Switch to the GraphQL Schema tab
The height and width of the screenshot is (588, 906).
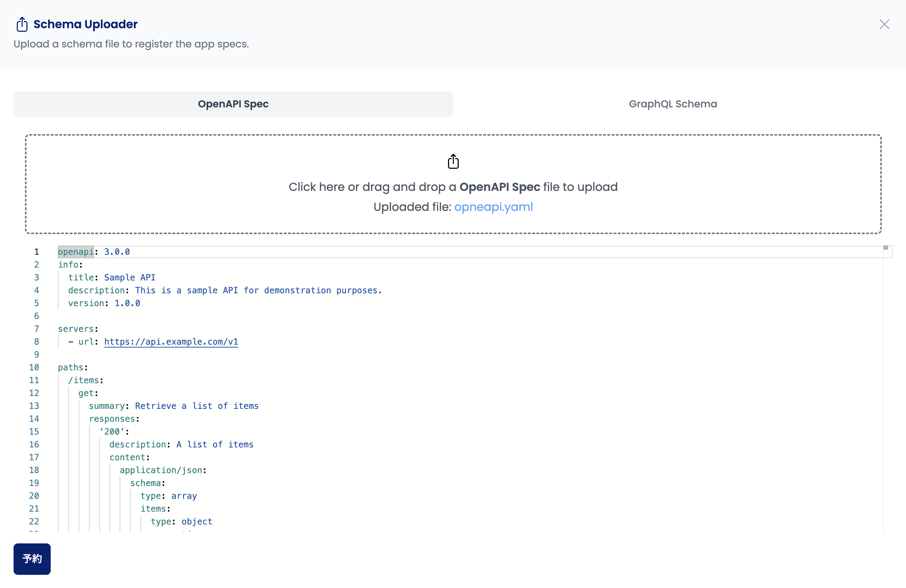pyautogui.click(x=672, y=104)
